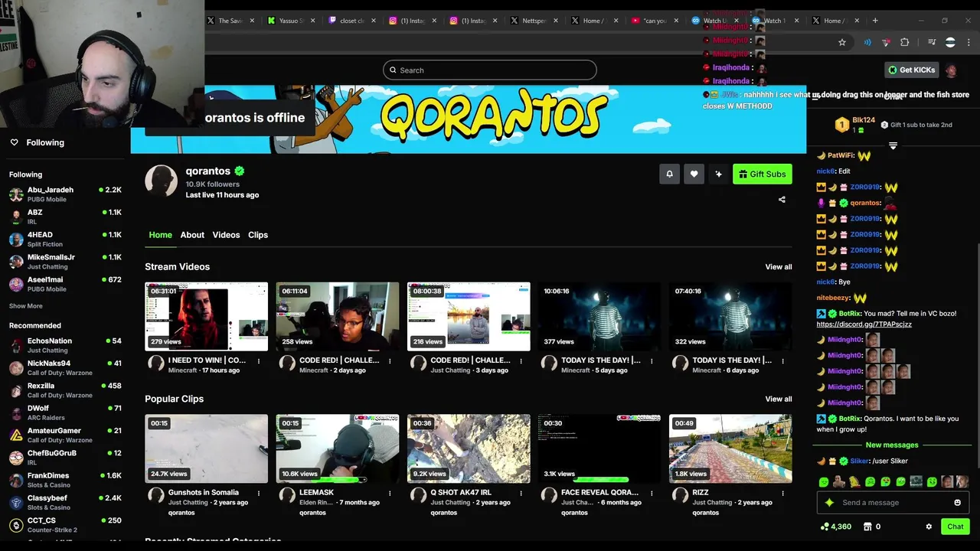Open 4HEAD channel in Following list

[x=65, y=240]
